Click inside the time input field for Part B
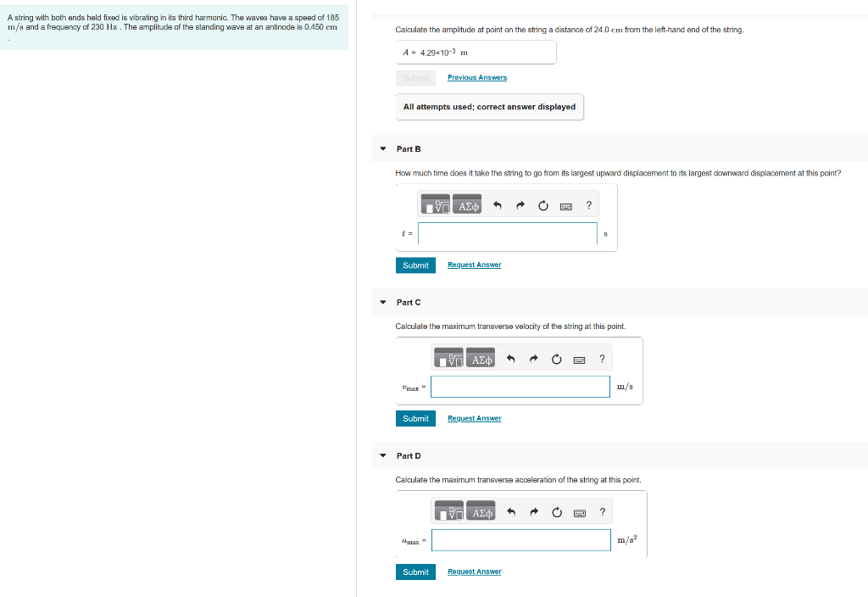This screenshot has width=868, height=597. pos(506,234)
